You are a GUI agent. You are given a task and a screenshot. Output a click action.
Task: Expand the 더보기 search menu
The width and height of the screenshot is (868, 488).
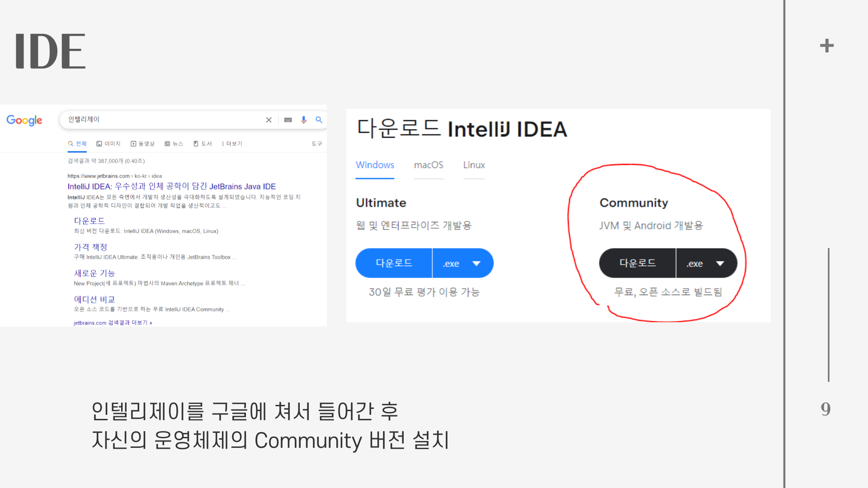[x=232, y=144]
